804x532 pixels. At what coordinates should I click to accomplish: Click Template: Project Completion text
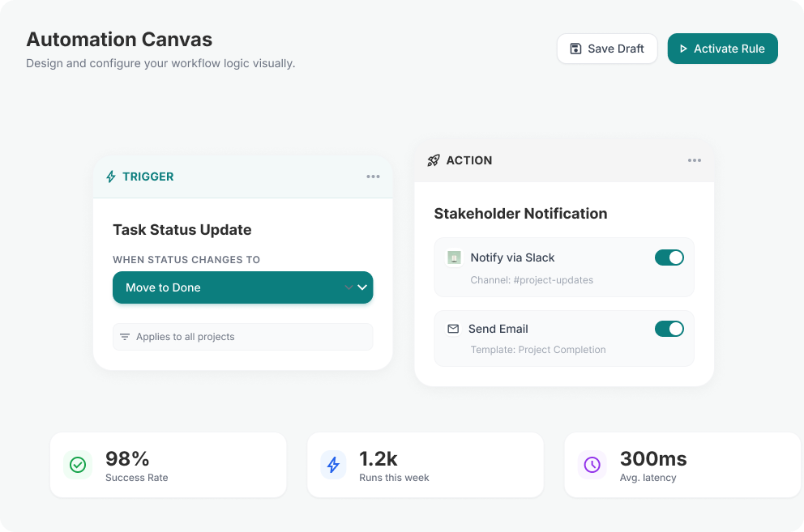(538, 350)
